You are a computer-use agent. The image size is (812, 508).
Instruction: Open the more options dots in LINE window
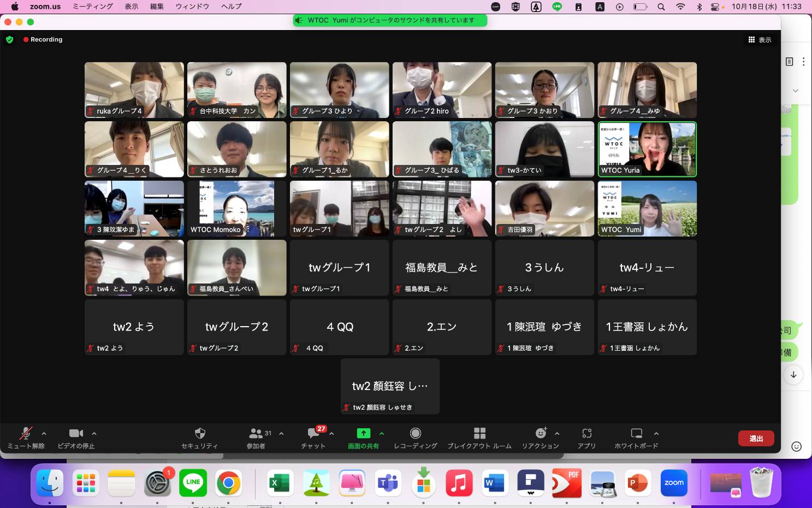pyautogui.click(x=803, y=62)
